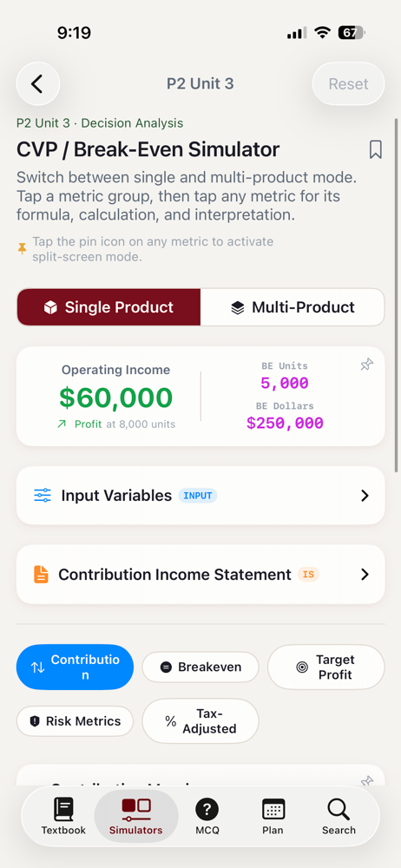
Task: Click the vertical scrollbar on right edge
Action: (396, 295)
